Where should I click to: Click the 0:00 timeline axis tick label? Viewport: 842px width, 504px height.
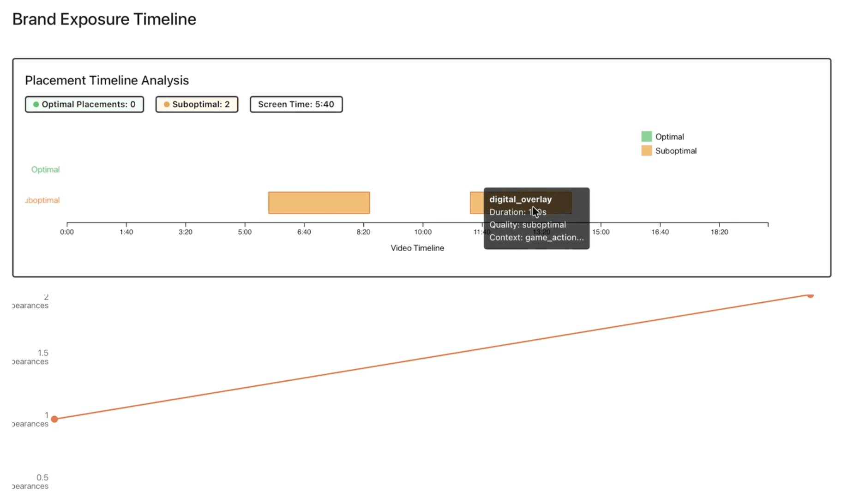tap(67, 232)
